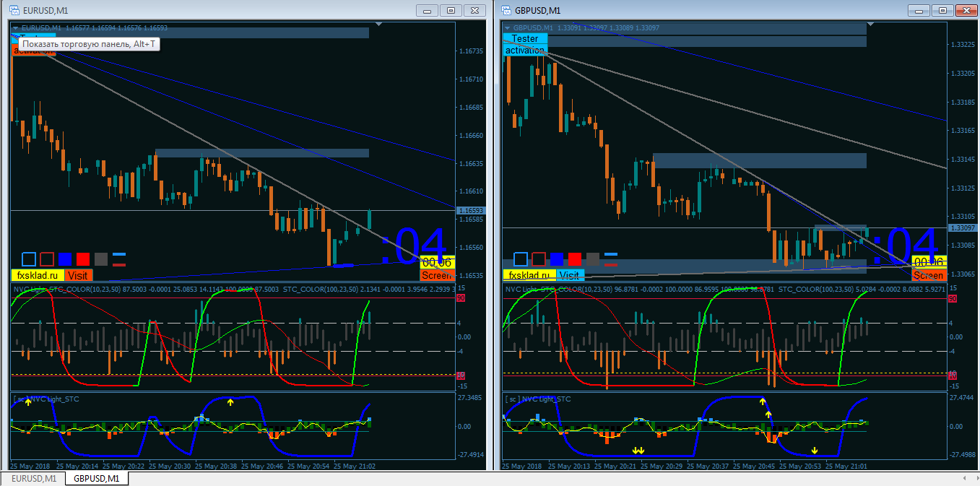The width and height of the screenshot is (980, 486).
Task: Click the gray square on EURUSD chart
Action: coord(101,259)
